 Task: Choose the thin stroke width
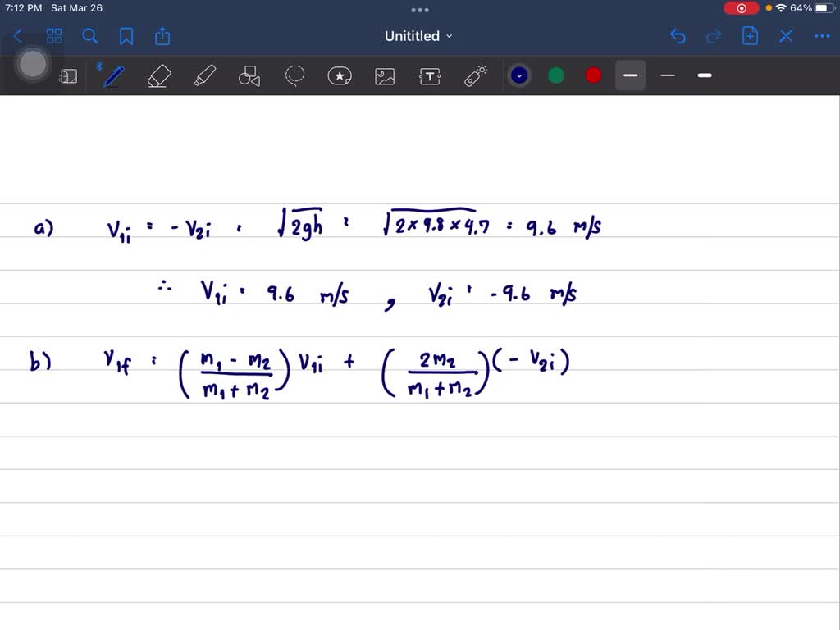[x=667, y=75]
